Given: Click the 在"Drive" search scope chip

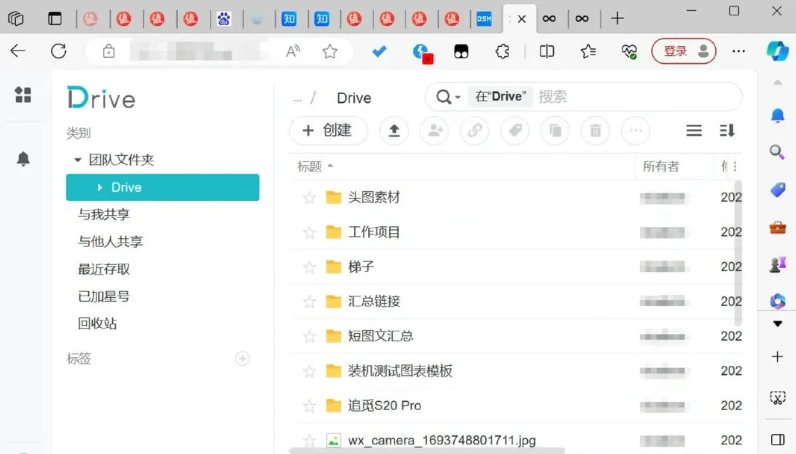Looking at the screenshot, I should click(x=500, y=96).
